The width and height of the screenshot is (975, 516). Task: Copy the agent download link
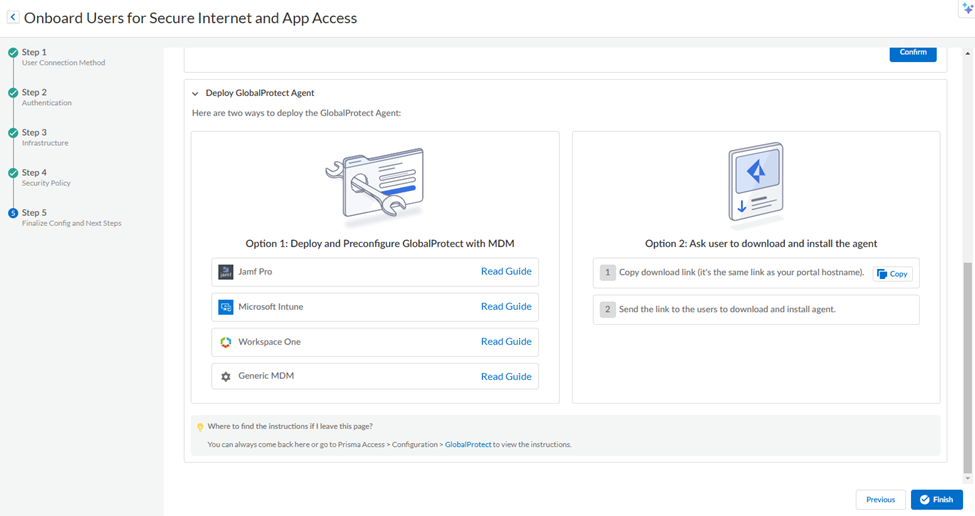(x=892, y=273)
